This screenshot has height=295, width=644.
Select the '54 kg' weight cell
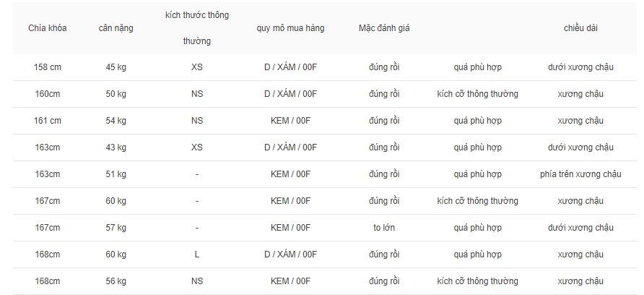pyautogui.click(x=116, y=121)
